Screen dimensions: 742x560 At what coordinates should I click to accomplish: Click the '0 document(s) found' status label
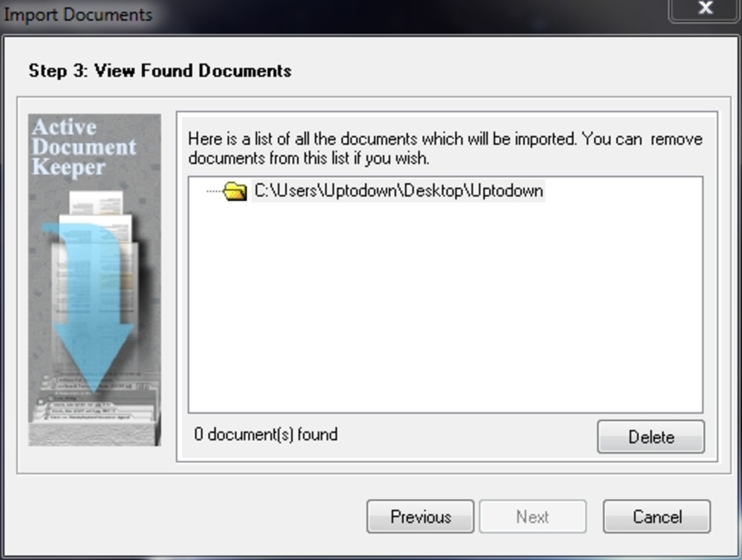coord(266,435)
